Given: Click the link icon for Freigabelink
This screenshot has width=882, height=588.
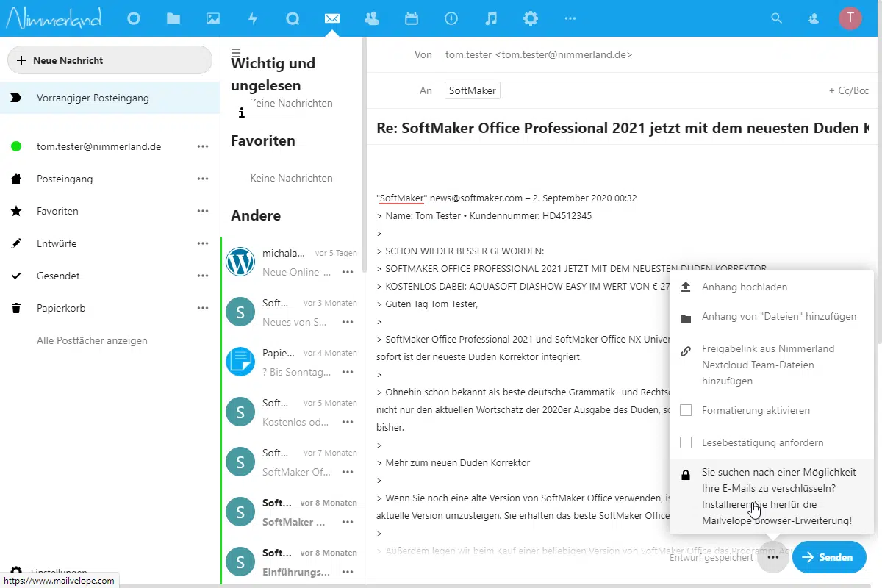Looking at the screenshot, I should [686, 351].
